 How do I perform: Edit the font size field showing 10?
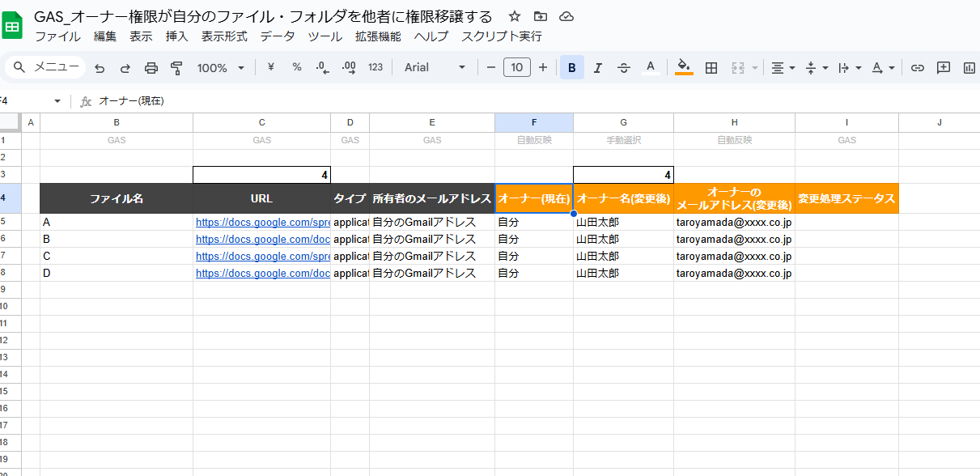click(517, 67)
